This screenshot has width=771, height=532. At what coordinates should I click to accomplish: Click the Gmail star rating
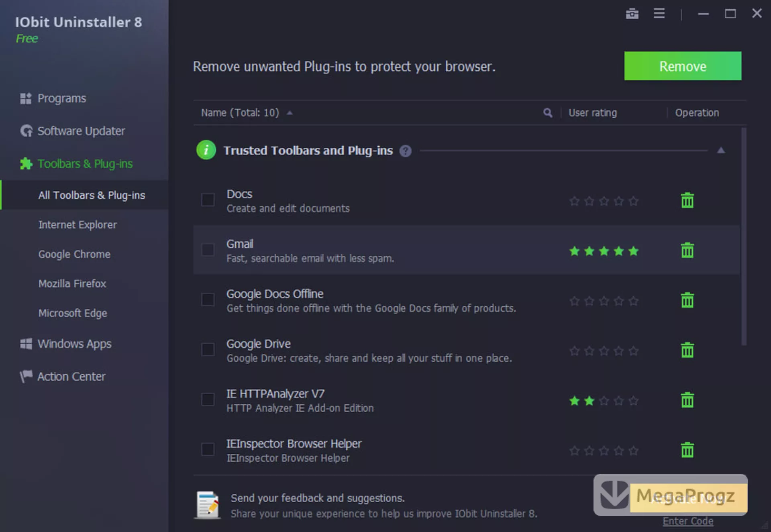[x=604, y=251]
